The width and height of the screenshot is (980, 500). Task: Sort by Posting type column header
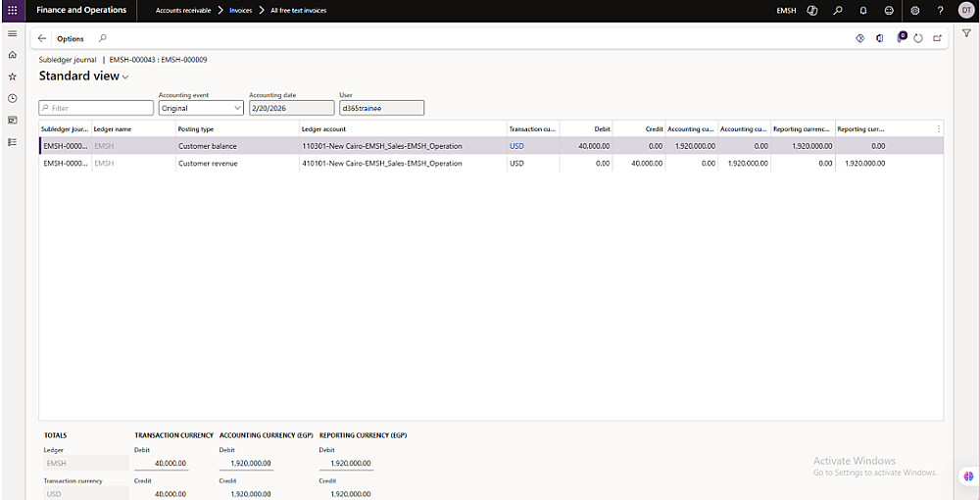[x=237, y=128]
